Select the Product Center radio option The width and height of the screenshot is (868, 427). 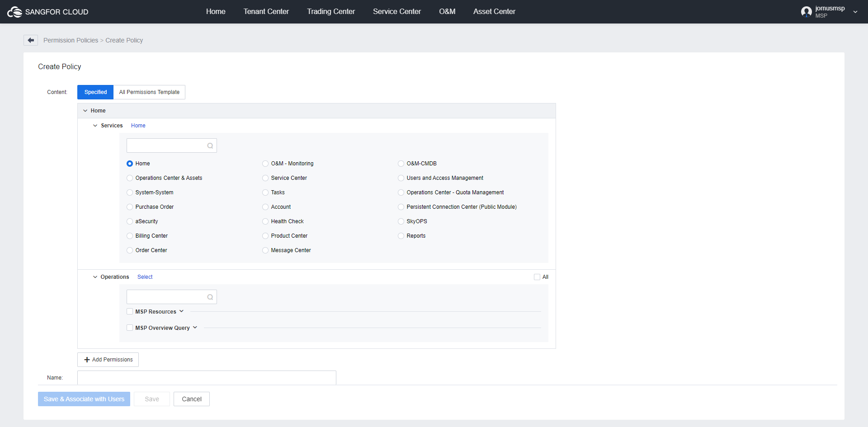pyautogui.click(x=265, y=236)
